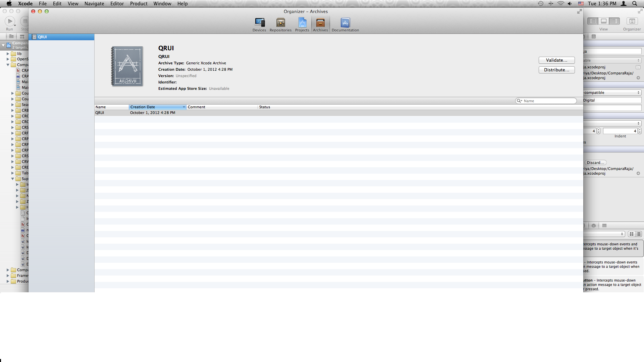644x362 pixels.
Task: Open the Wi-Fi status menu
Action: click(560, 4)
